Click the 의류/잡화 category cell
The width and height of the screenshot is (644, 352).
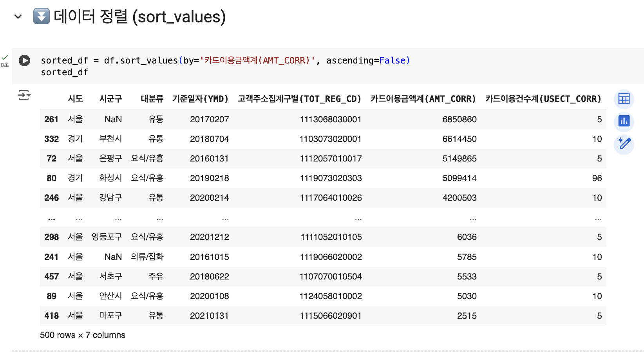tap(147, 257)
